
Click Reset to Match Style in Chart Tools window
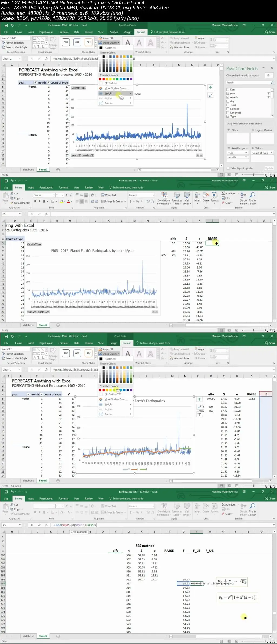coord(15,358)
